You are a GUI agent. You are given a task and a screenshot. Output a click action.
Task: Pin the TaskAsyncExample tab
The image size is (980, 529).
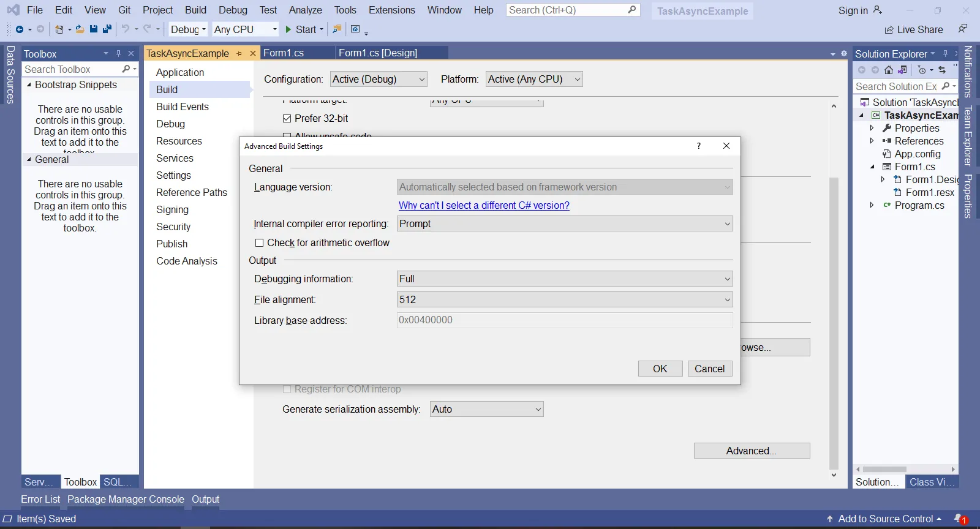(239, 53)
